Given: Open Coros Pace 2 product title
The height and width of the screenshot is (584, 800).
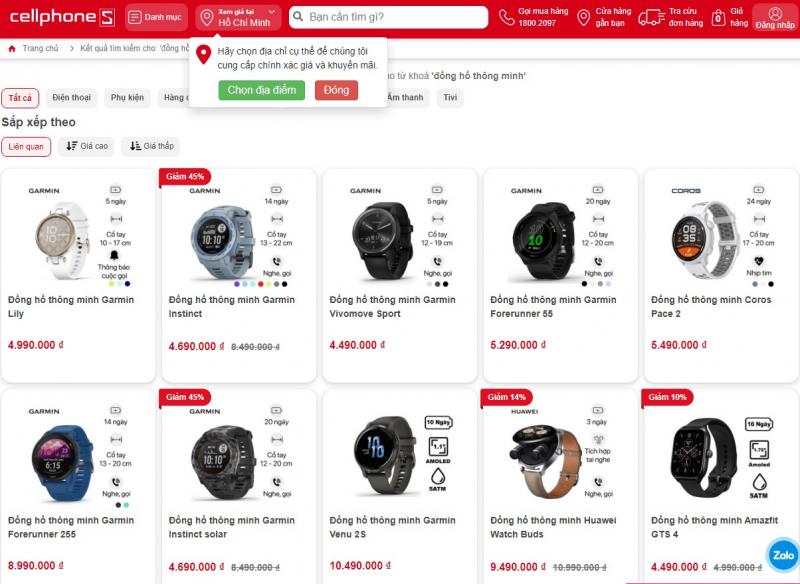Looking at the screenshot, I should [711, 307].
